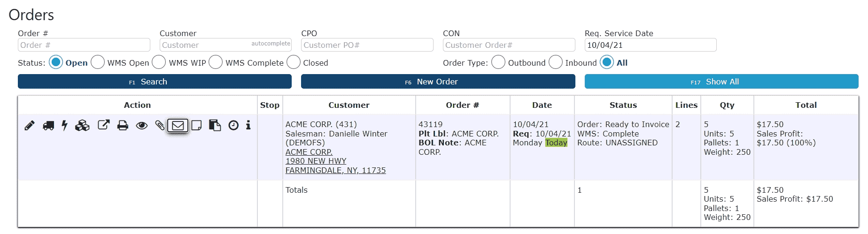Click the sticky note icon
Image resolution: width=868 pixels, height=234 pixels.
(196, 126)
